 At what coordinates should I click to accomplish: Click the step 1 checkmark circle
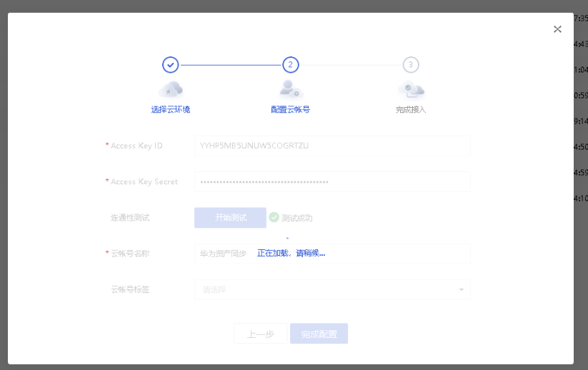(x=170, y=65)
